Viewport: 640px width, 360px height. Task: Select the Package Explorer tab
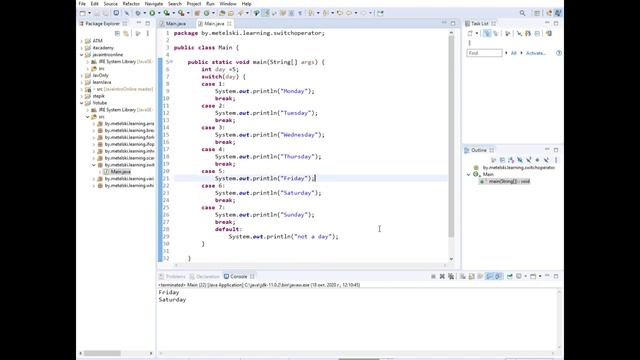102,24
